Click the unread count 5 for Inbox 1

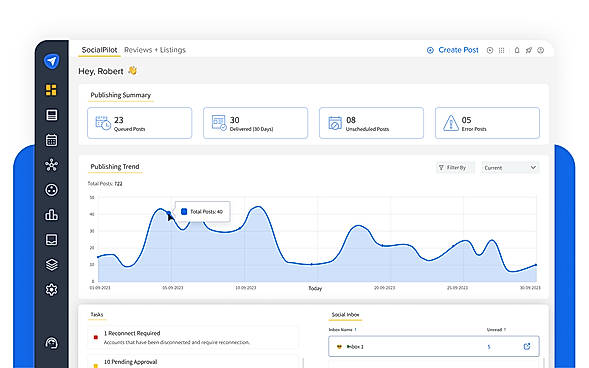(x=489, y=347)
